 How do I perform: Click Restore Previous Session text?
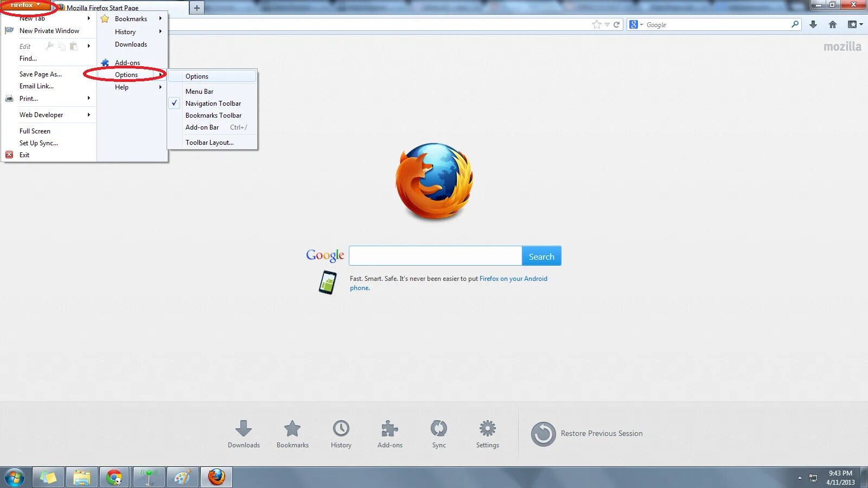pos(602,434)
